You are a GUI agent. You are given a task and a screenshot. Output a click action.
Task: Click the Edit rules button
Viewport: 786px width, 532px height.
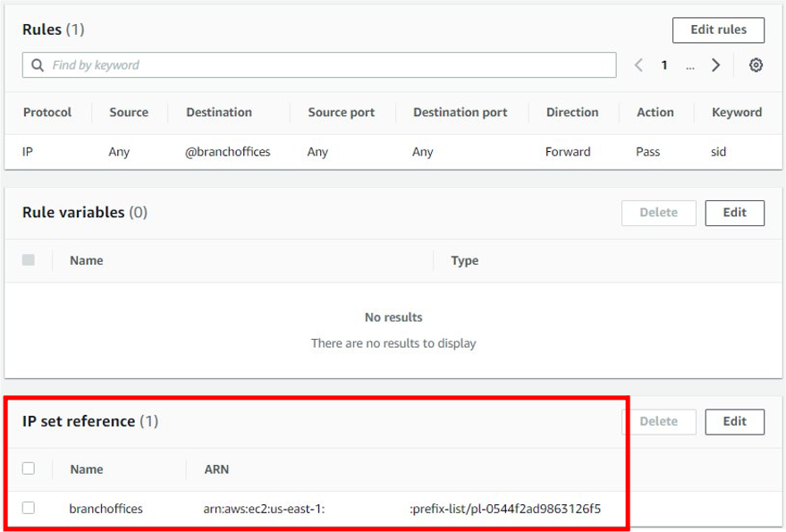(x=717, y=30)
